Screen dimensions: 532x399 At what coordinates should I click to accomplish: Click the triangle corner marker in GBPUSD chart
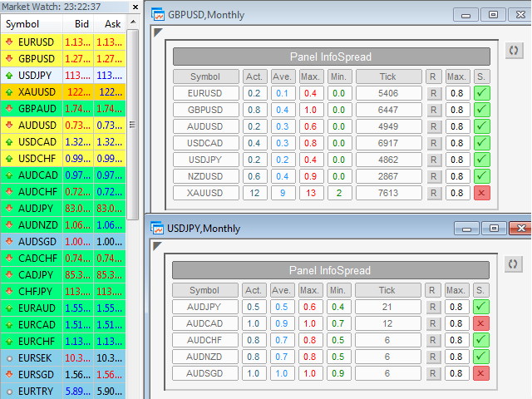pyautogui.click(x=158, y=32)
